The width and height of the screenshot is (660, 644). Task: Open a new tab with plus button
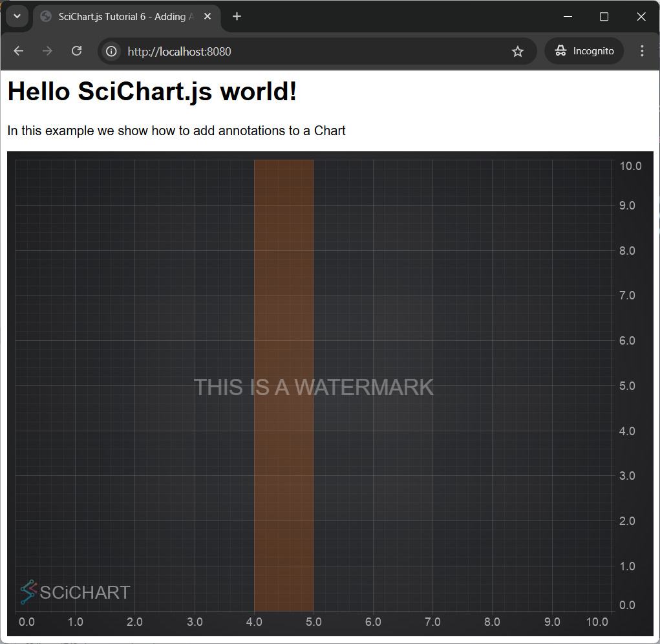pos(237,17)
